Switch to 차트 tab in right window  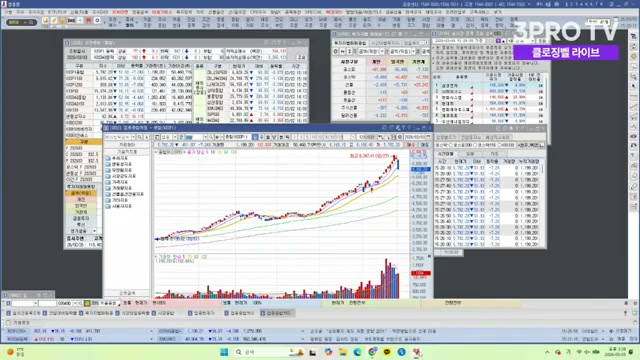[x=494, y=154]
